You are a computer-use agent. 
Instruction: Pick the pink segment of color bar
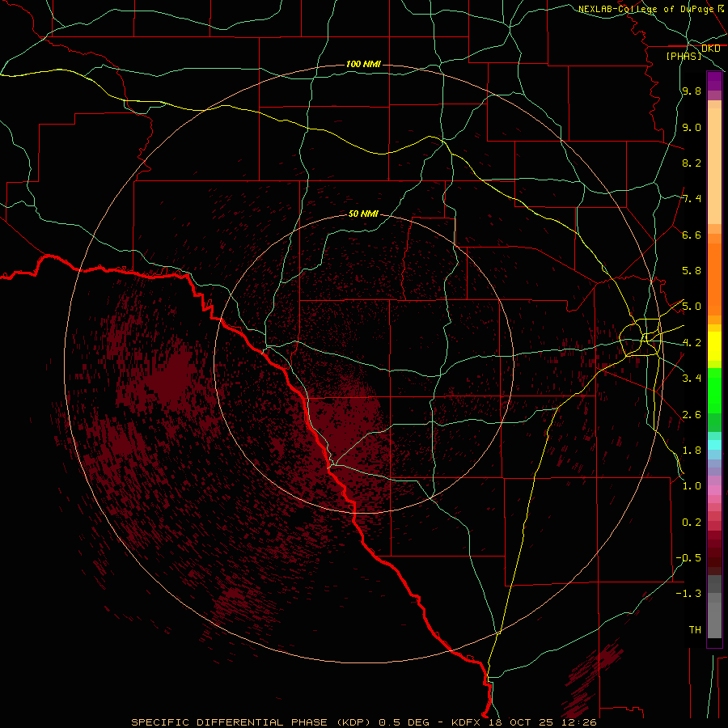pos(714,490)
